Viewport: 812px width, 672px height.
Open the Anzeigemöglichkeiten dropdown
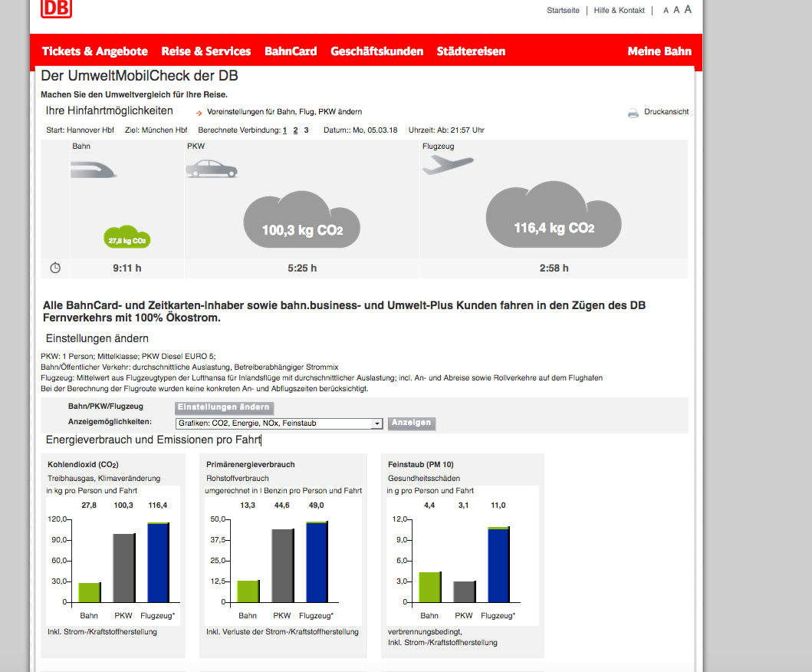[x=279, y=423]
